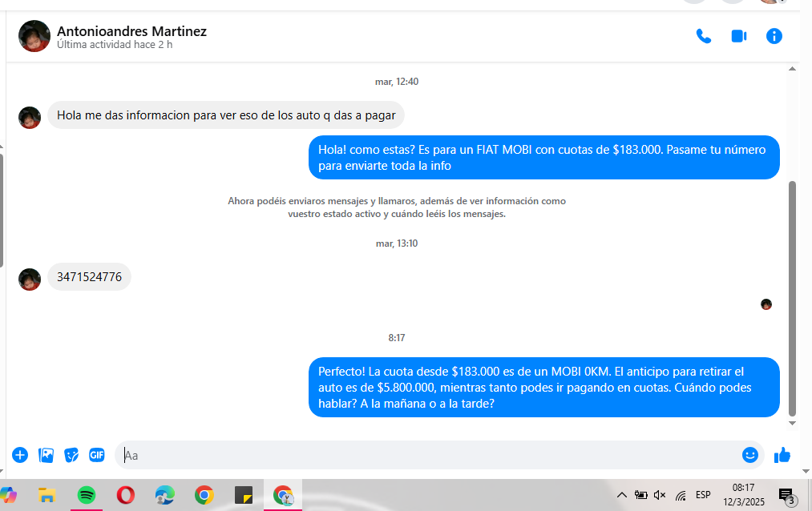The width and height of the screenshot is (812, 511).
Task: Open conversation information panel
Action: tap(774, 36)
